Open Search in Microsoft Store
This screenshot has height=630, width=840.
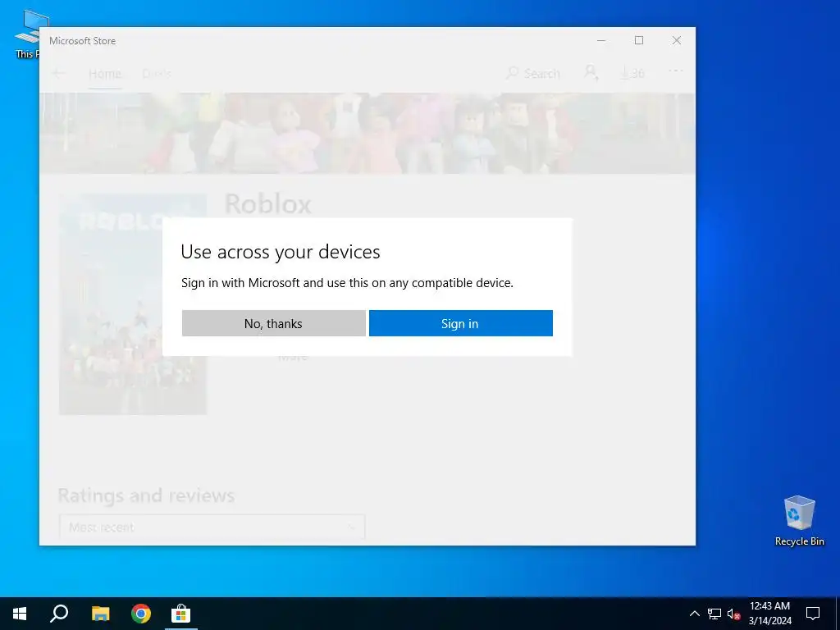click(533, 73)
